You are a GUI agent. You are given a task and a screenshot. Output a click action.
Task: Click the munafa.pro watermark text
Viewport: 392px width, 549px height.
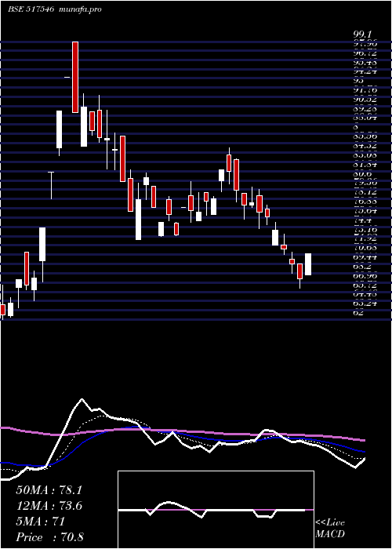pyautogui.click(x=80, y=9)
